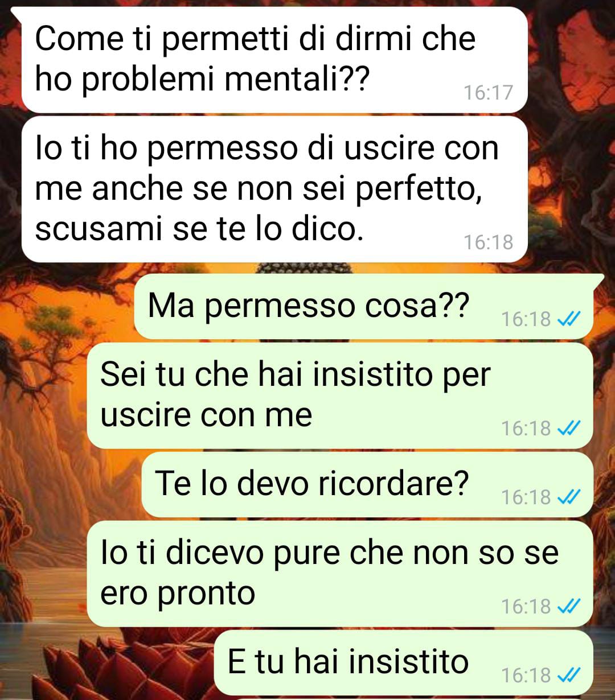This screenshot has width=615, height=700.
Task: Tap the blue ticks on 'E tu hai insistito'
Action: tap(568, 676)
